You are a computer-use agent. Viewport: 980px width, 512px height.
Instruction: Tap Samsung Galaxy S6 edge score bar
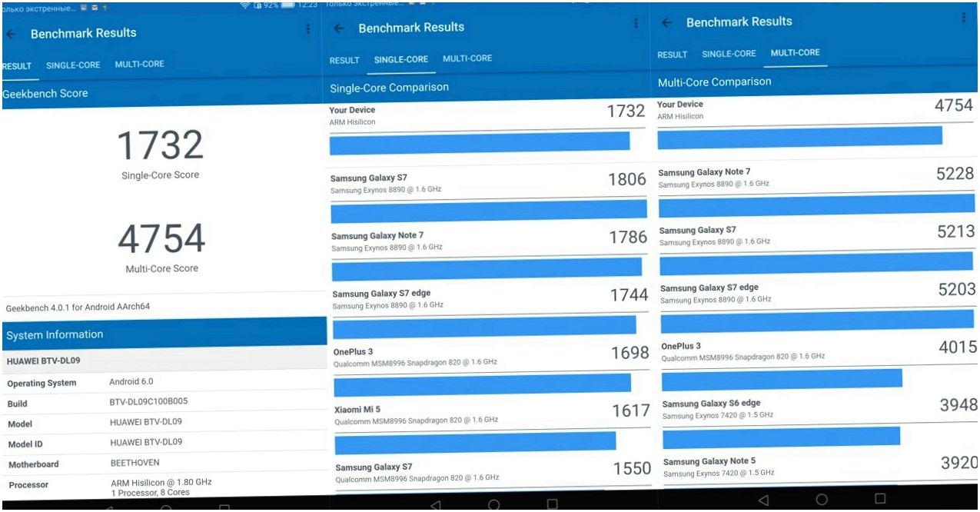[782, 437]
